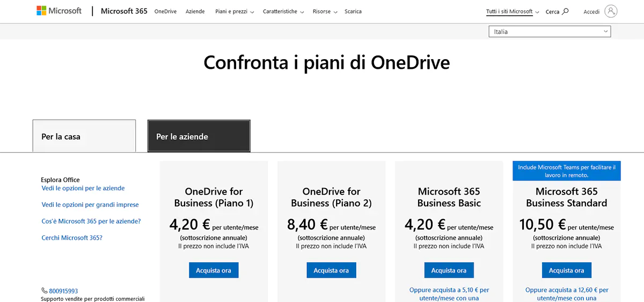644x302 pixels.
Task: Click the Microsoft 365 brand link
Action: [124, 11]
